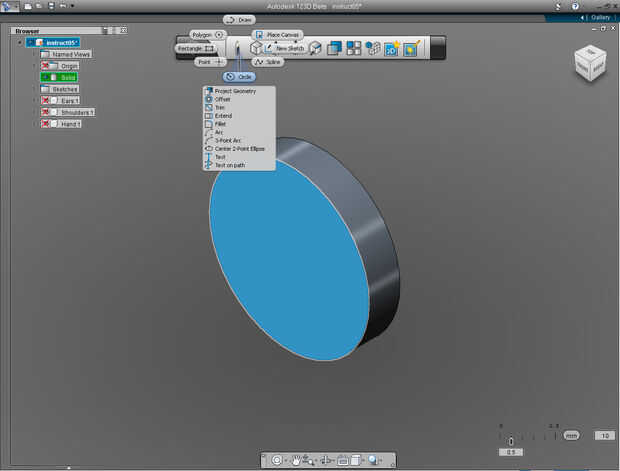Toggle visibility of the Origin folder
The image size is (620, 471).
pos(45,66)
